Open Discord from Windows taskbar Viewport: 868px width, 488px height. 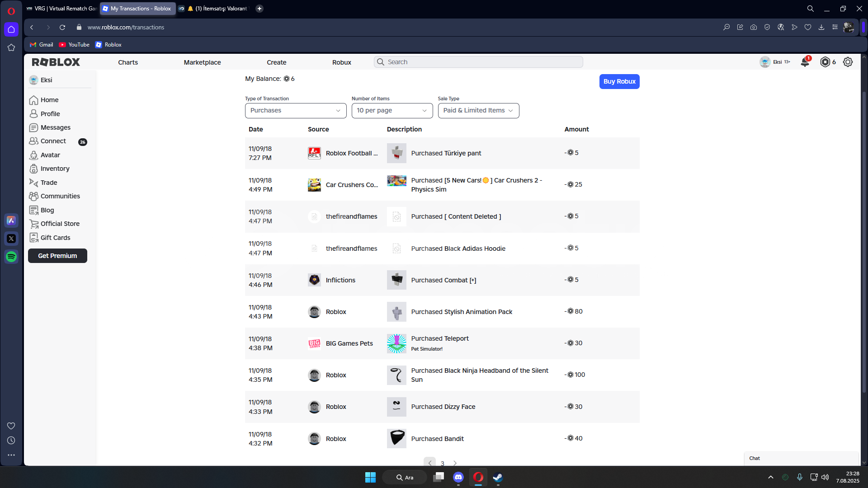coord(458,477)
